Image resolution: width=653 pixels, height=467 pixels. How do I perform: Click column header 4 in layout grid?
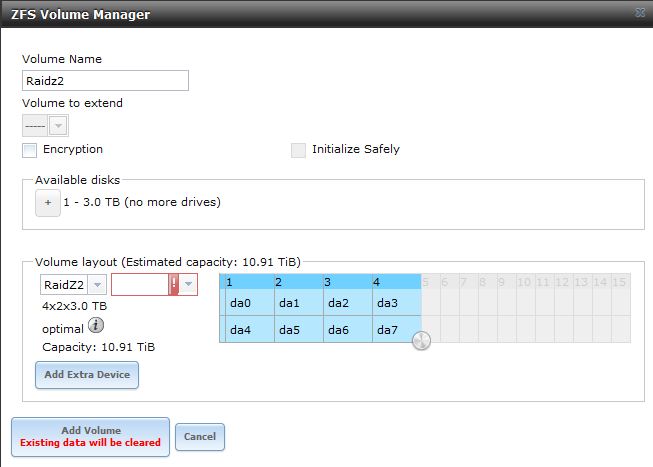click(397, 282)
